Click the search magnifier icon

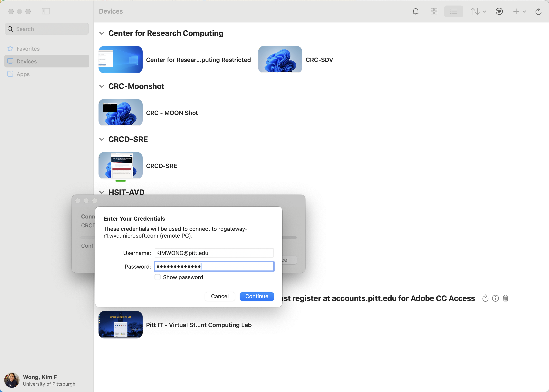[10, 29]
